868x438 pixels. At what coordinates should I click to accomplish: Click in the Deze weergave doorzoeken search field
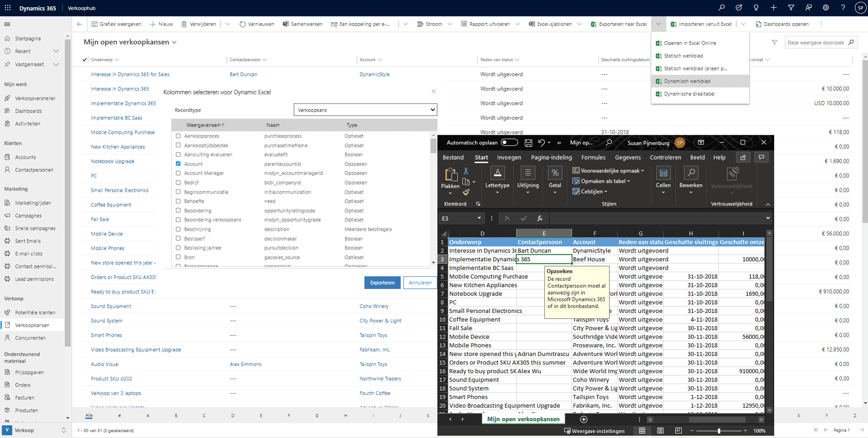coord(816,43)
